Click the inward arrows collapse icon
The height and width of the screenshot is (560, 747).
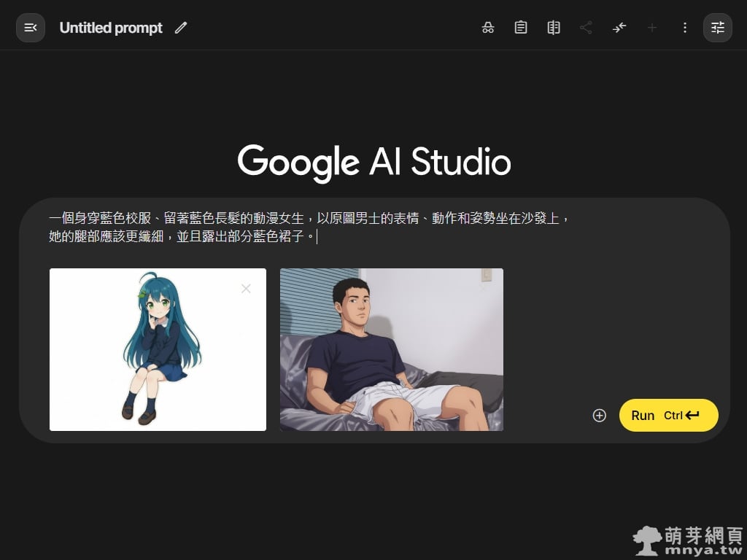pyautogui.click(x=619, y=28)
